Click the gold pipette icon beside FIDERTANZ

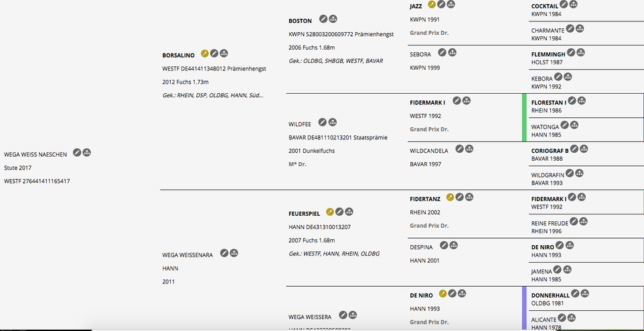[x=450, y=198]
